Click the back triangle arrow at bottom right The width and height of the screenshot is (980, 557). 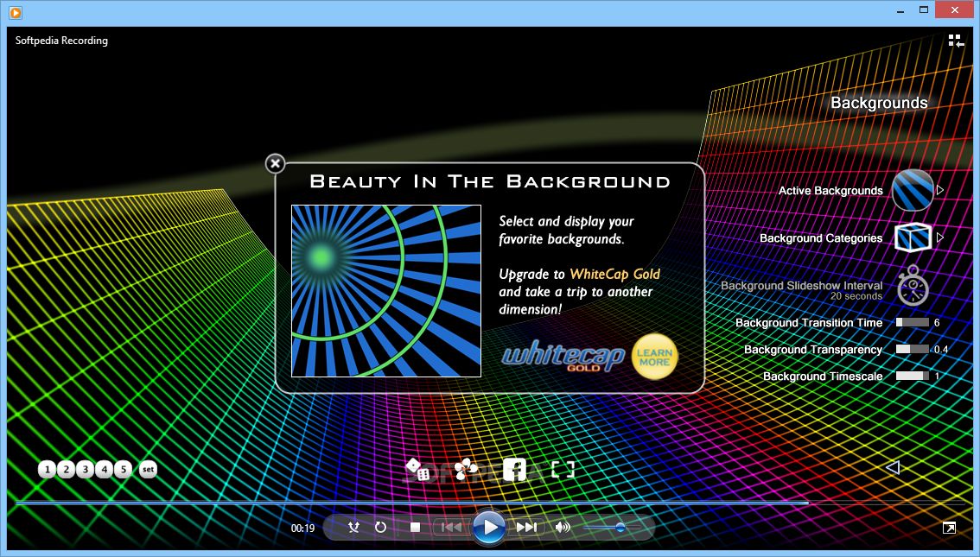tap(893, 467)
